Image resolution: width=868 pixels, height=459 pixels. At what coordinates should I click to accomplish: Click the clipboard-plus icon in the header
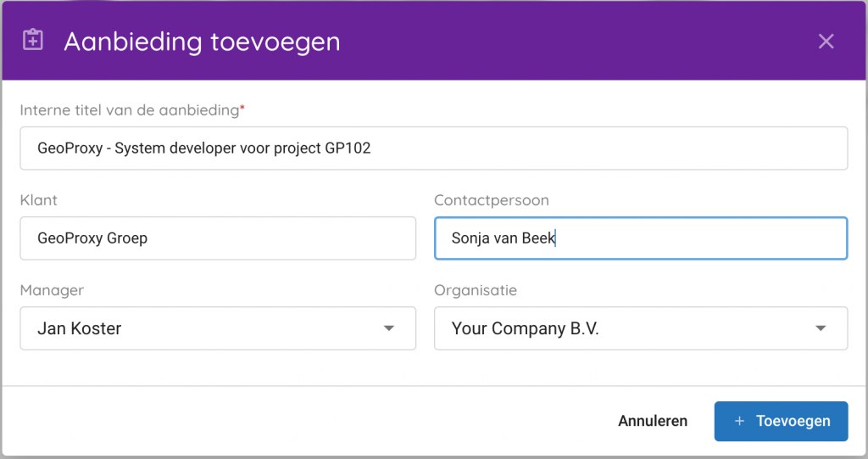(33, 41)
